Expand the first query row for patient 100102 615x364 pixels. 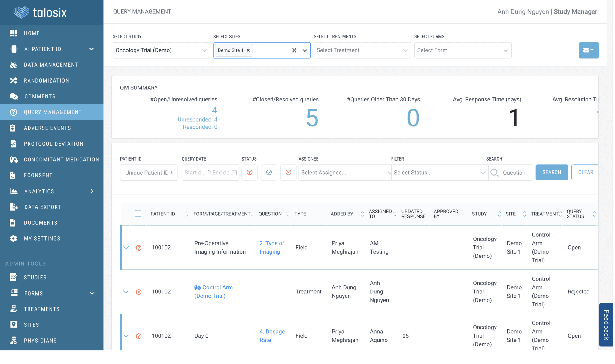click(x=126, y=248)
